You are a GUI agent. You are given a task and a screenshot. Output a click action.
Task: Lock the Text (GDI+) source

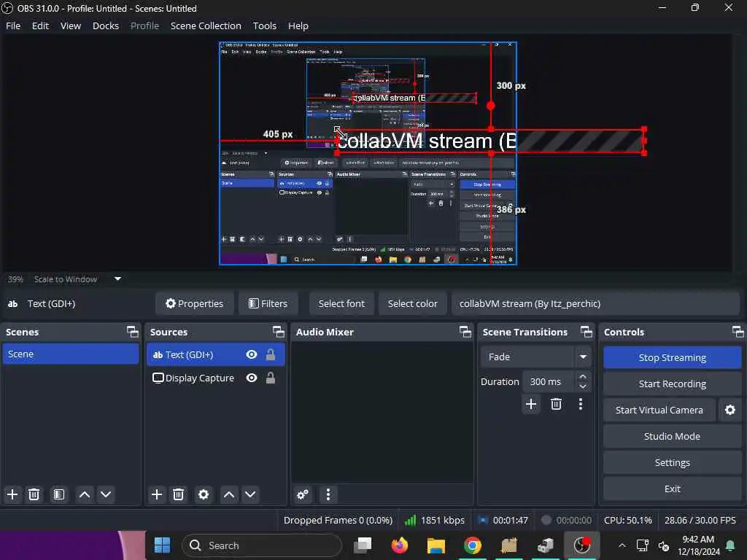tap(271, 354)
